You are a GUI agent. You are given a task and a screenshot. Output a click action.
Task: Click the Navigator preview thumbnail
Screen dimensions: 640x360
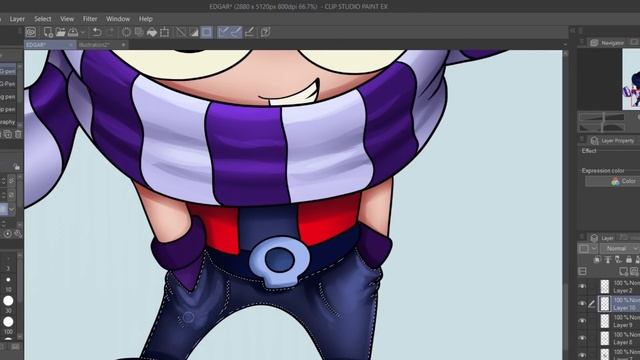pyautogui.click(x=631, y=79)
